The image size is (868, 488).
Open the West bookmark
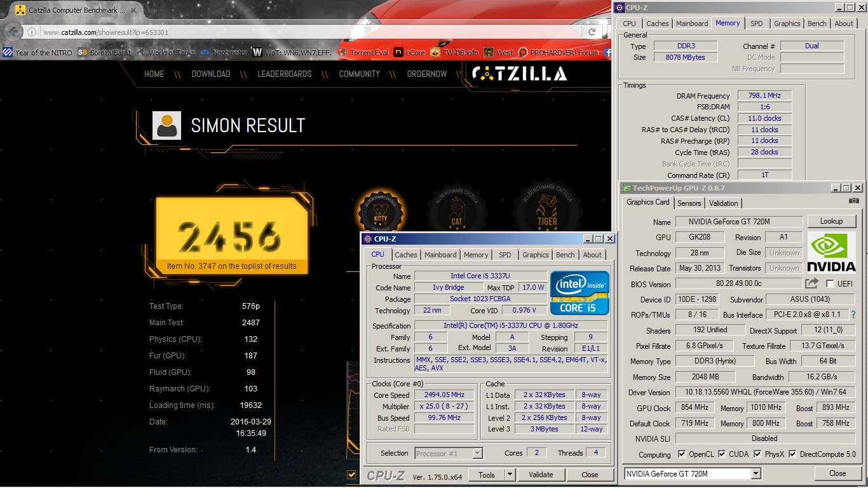click(498, 53)
